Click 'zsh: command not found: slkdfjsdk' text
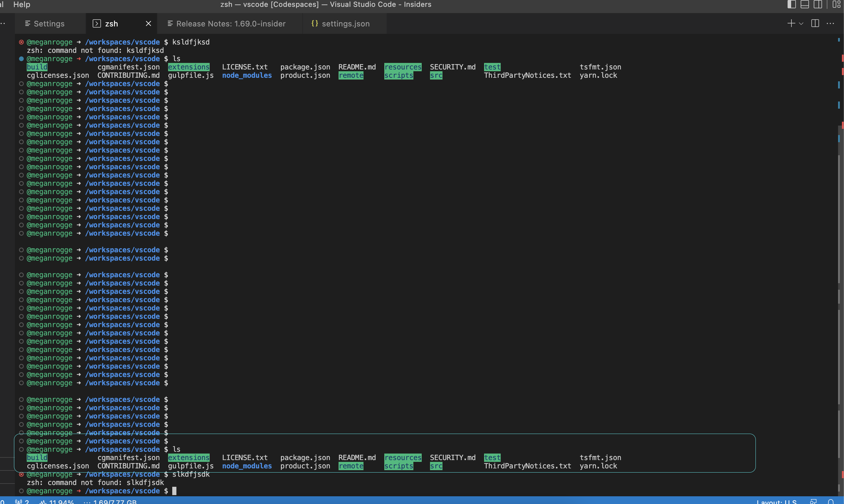The width and height of the screenshot is (844, 504). point(95,482)
